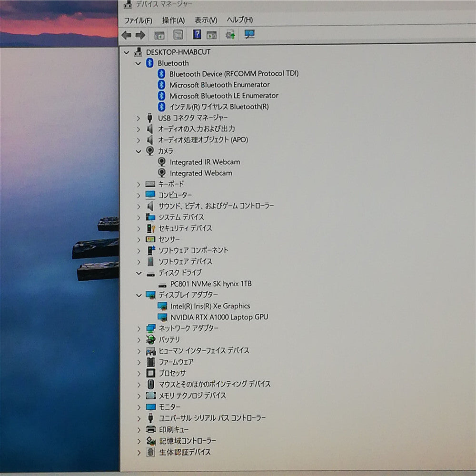Screen dimensions: 476x476
Task: Collapse the Bluetooth category chevron
Action: pyautogui.click(x=138, y=63)
